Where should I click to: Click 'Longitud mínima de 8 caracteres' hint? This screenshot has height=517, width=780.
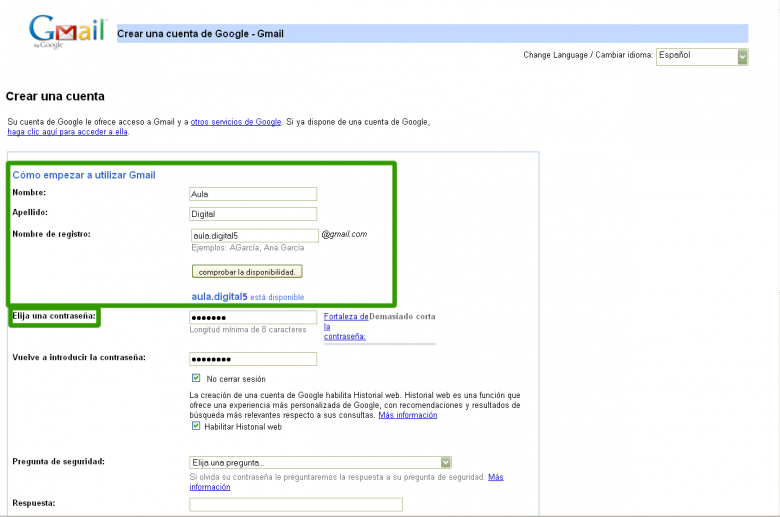point(248,329)
